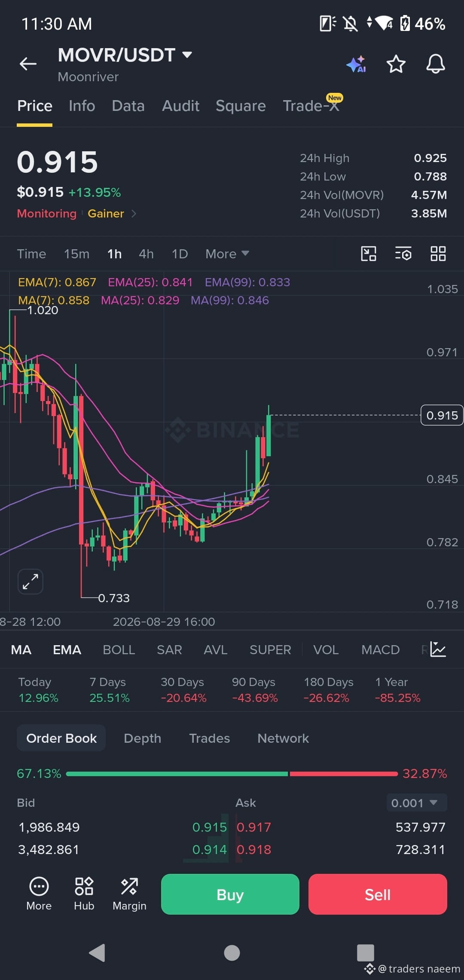The height and width of the screenshot is (980, 464).
Task: Expand chart to fullscreen
Action: pos(31,582)
